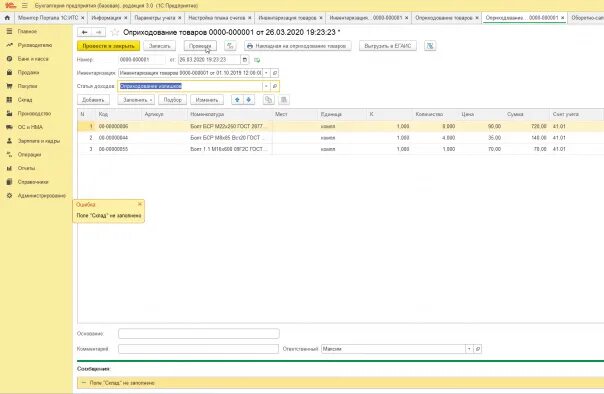Switch to Монитор Портала 1С:ИТС tab

(x=48, y=18)
